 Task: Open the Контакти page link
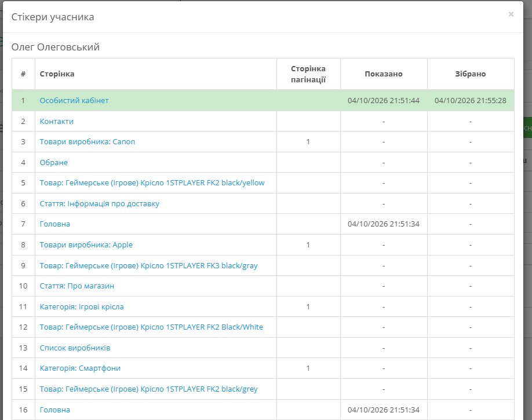56,121
